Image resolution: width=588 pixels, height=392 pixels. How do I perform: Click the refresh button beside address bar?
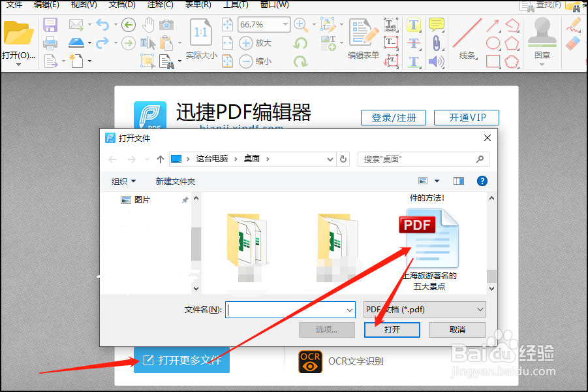tap(343, 159)
